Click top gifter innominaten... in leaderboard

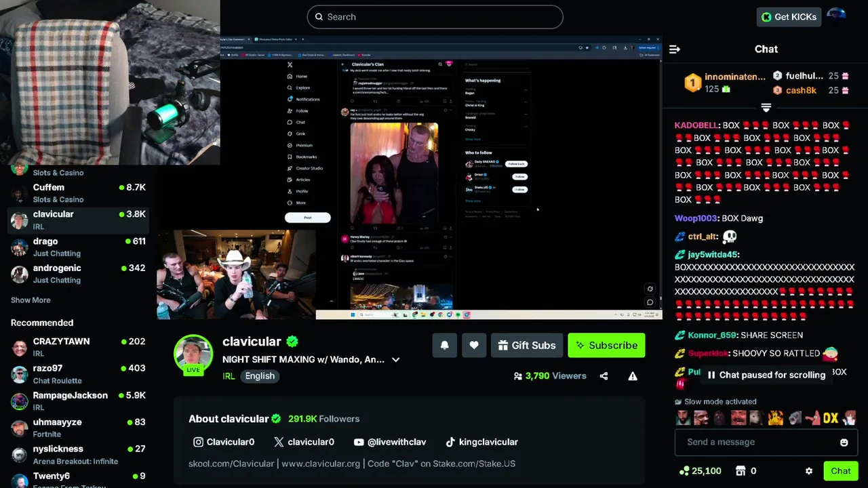(x=735, y=77)
